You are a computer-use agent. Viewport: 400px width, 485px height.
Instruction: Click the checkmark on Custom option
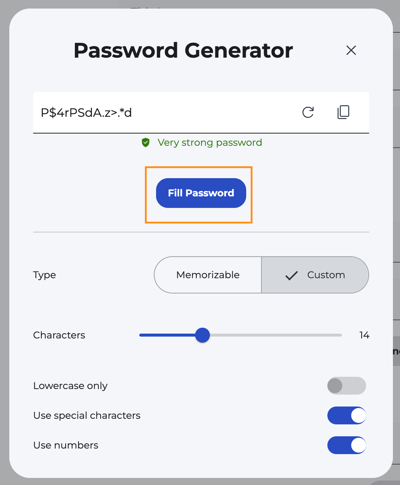click(x=291, y=275)
